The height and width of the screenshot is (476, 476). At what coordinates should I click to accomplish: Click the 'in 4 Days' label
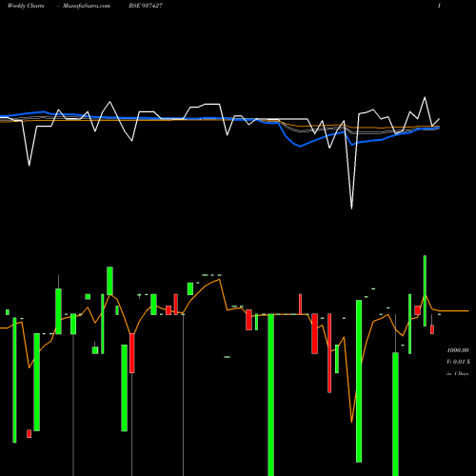coord(458,374)
